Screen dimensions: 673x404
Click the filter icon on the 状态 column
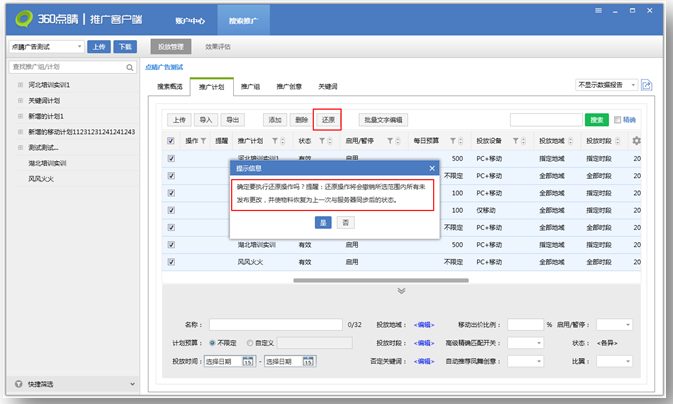322,141
